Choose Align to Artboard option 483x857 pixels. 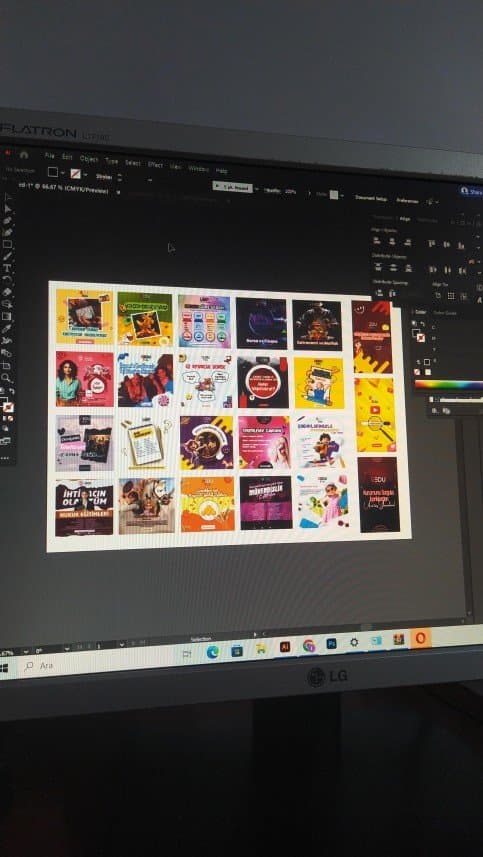pos(438,295)
